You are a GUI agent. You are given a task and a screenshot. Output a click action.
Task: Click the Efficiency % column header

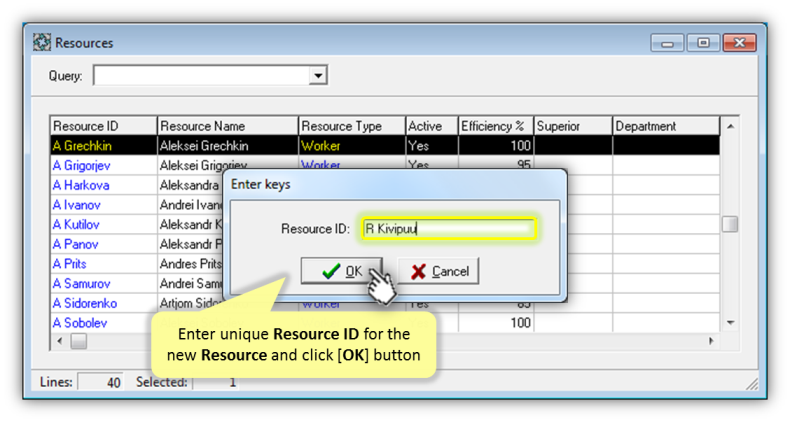coord(494,126)
